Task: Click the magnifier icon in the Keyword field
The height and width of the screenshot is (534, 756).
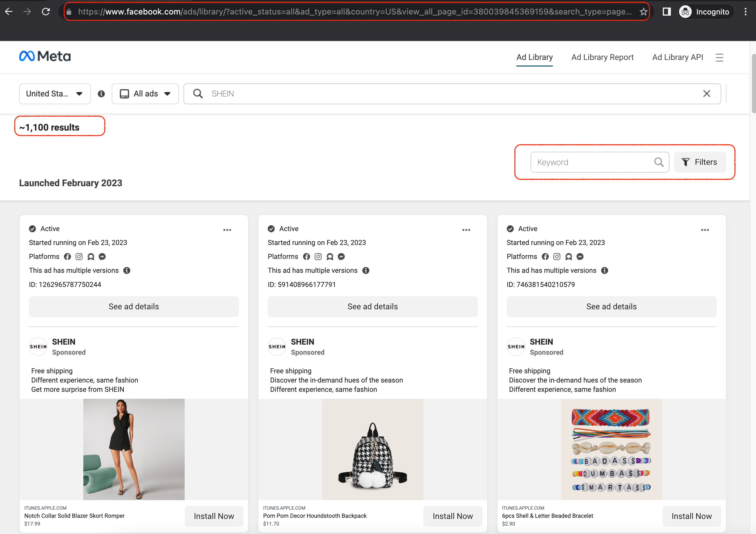Action: click(x=659, y=162)
